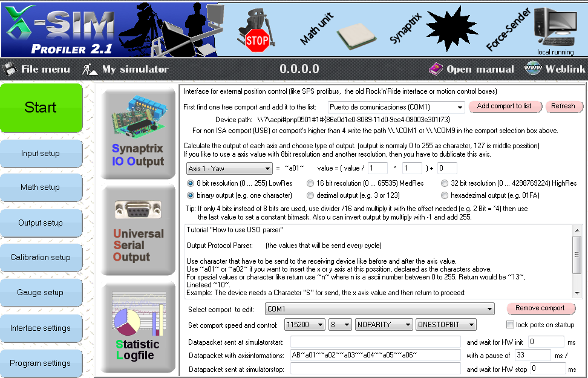Click the green Start button
Viewport: 588px width, 378px height.
tap(41, 108)
